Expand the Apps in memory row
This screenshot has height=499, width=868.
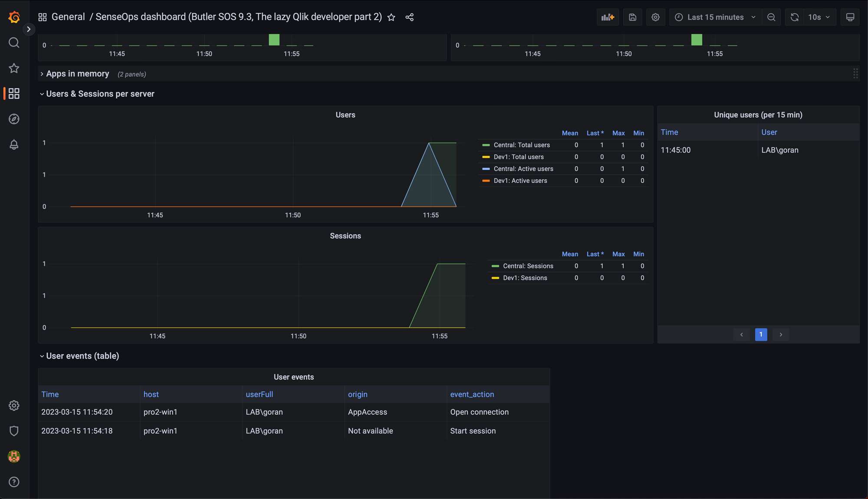coord(77,74)
